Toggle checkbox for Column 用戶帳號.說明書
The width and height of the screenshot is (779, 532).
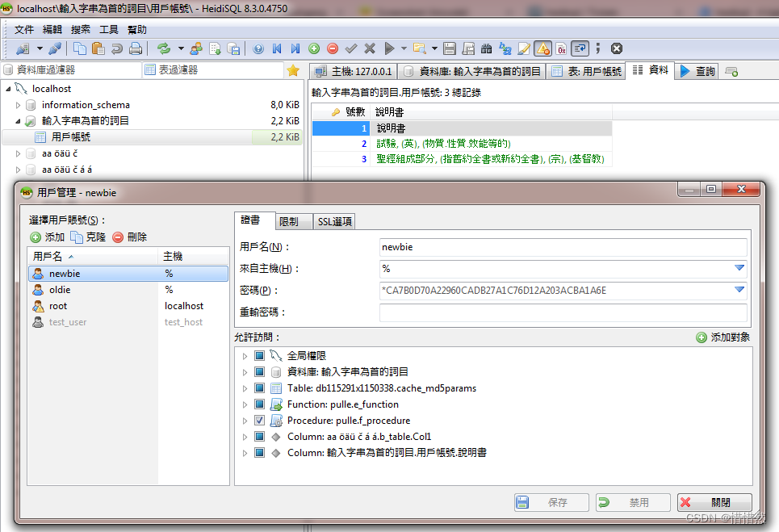pyautogui.click(x=259, y=453)
